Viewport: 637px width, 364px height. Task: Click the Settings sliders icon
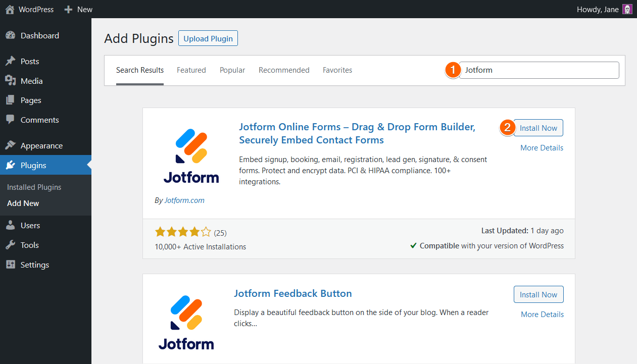[x=10, y=265]
